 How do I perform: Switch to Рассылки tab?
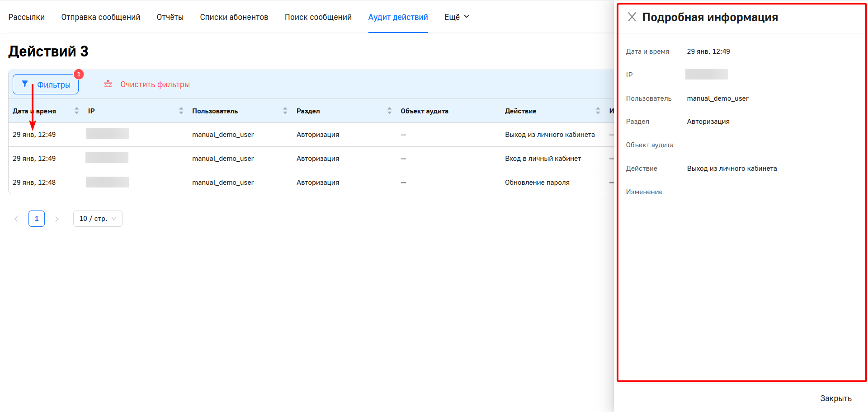pos(26,17)
